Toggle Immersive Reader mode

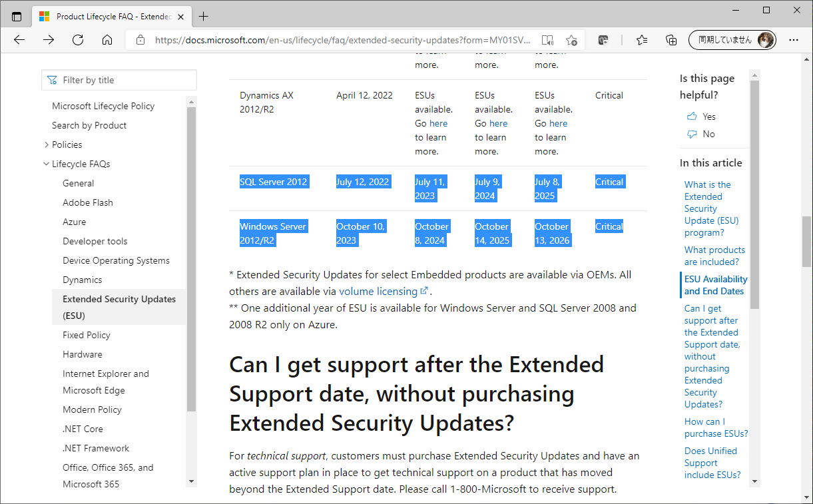point(547,40)
